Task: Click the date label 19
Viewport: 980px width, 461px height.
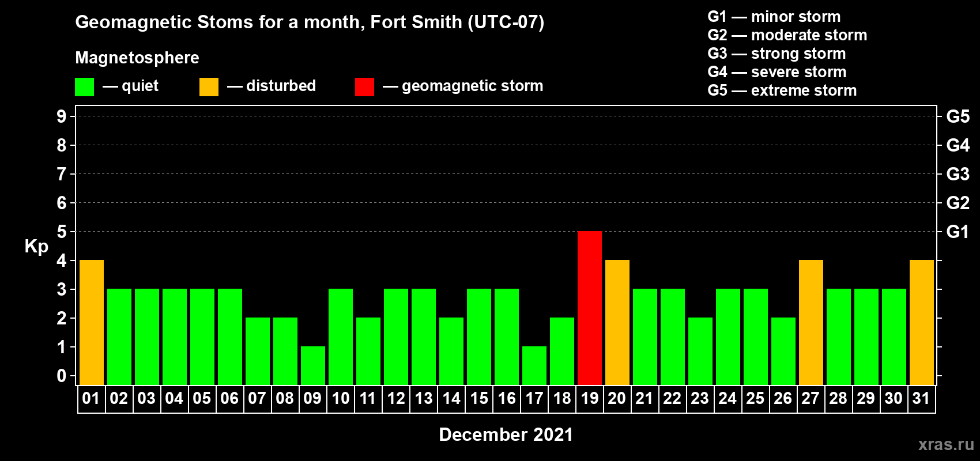Action: click(x=590, y=398)
